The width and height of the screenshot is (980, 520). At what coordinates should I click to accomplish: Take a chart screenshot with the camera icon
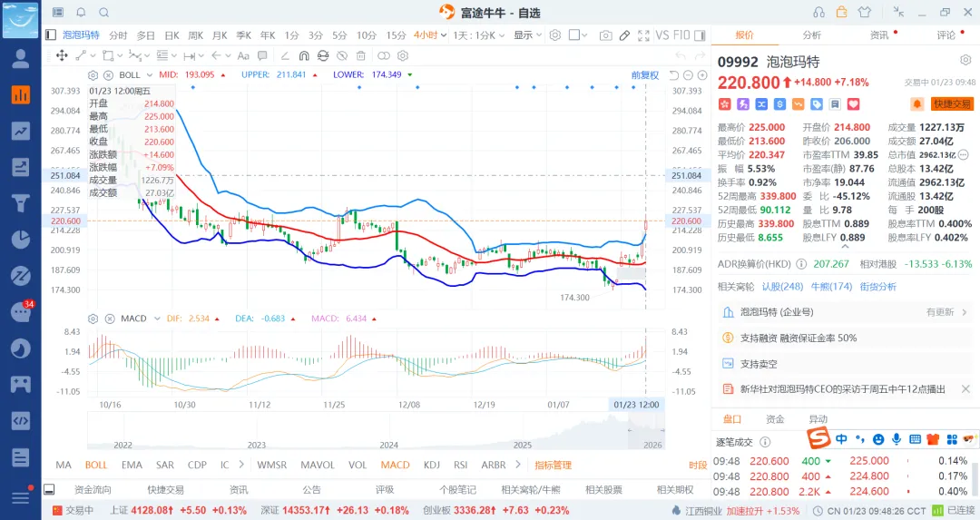click(x=605, y=35)
